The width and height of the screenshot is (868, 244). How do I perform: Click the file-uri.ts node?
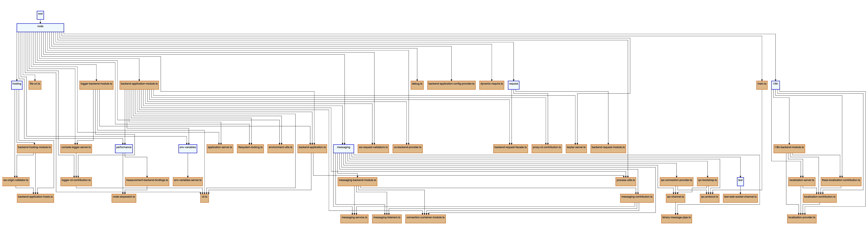(x=35, y=85)
